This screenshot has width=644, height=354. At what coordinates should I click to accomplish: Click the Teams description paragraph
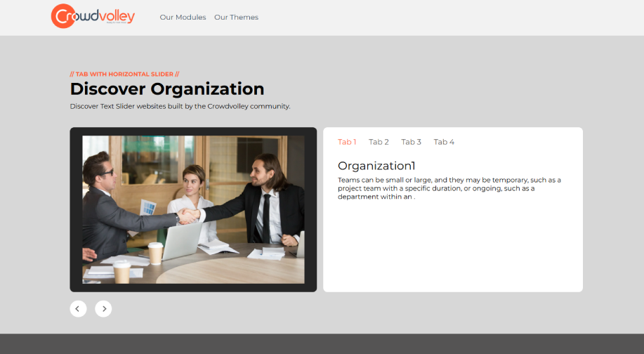(x=449, y=188)
